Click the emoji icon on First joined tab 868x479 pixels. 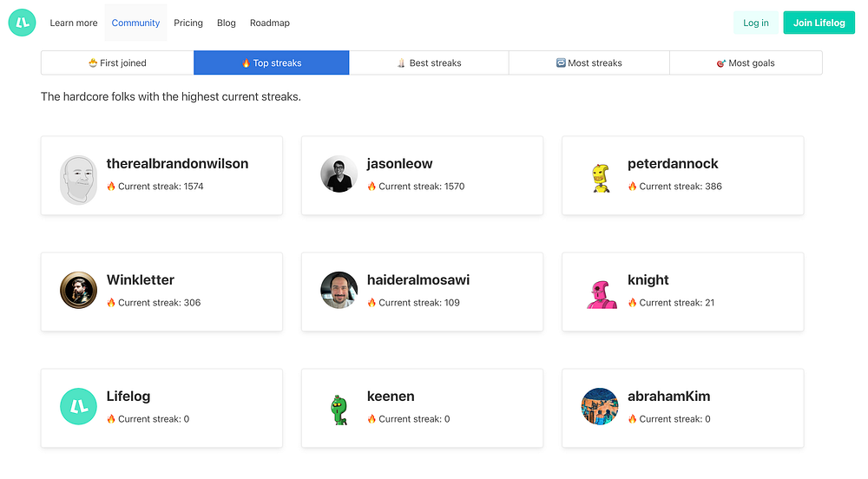[x=93, y=63]
